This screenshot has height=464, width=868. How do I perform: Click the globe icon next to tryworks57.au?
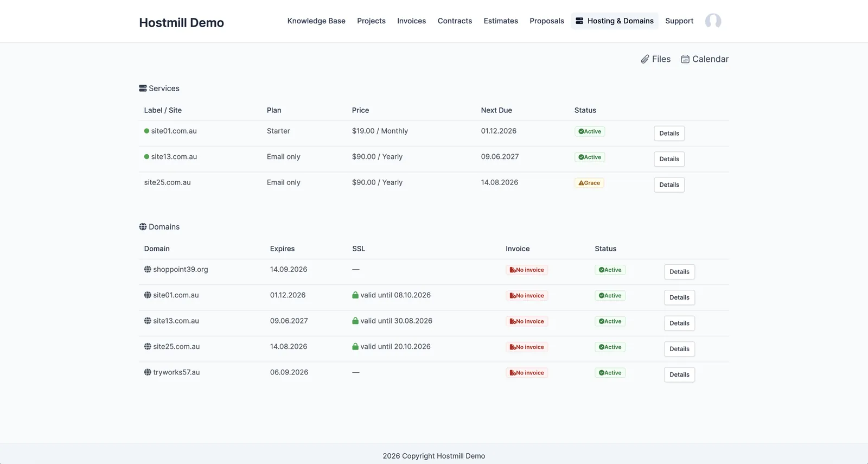click(148, 372)
